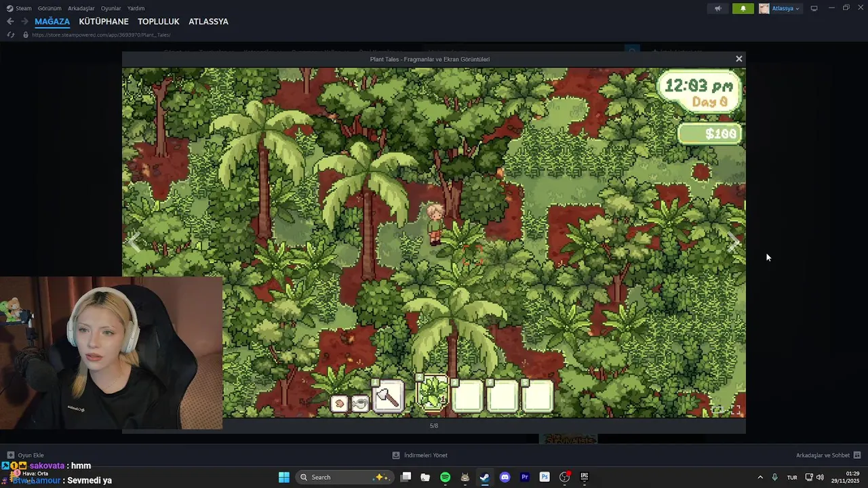Click the store URL address
Viewport: 868px width, 488px height.
101,35
